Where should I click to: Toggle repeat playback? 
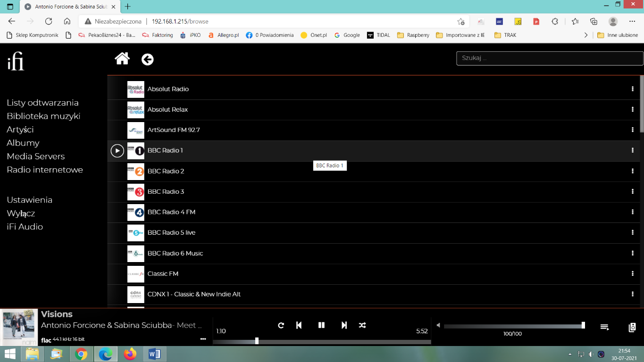[x=281, y=325]
